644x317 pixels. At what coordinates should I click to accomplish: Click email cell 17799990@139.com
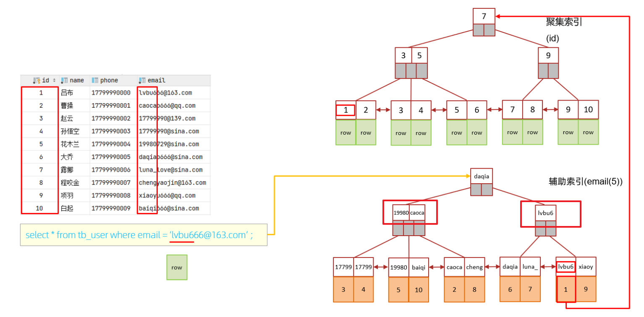167,119
